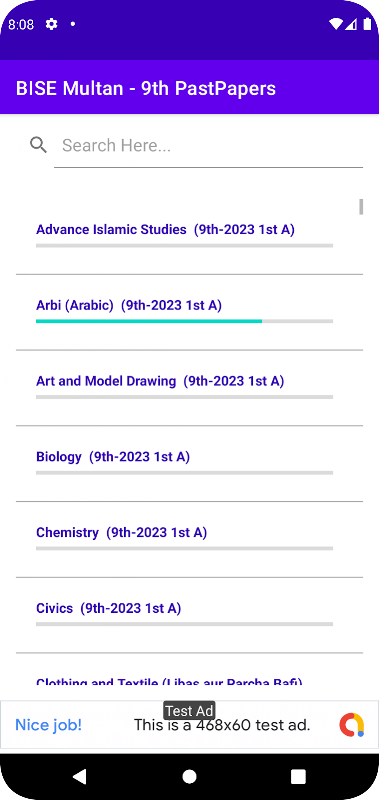
Task: Tap the settings gear in status bar
Action: tap(52, 24)
